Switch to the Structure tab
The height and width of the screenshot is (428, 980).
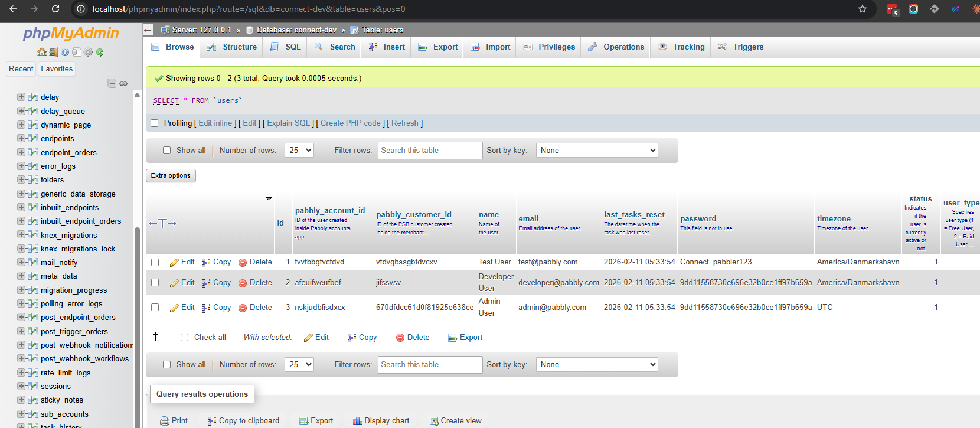pyautogui.click(x=231, y=47)
